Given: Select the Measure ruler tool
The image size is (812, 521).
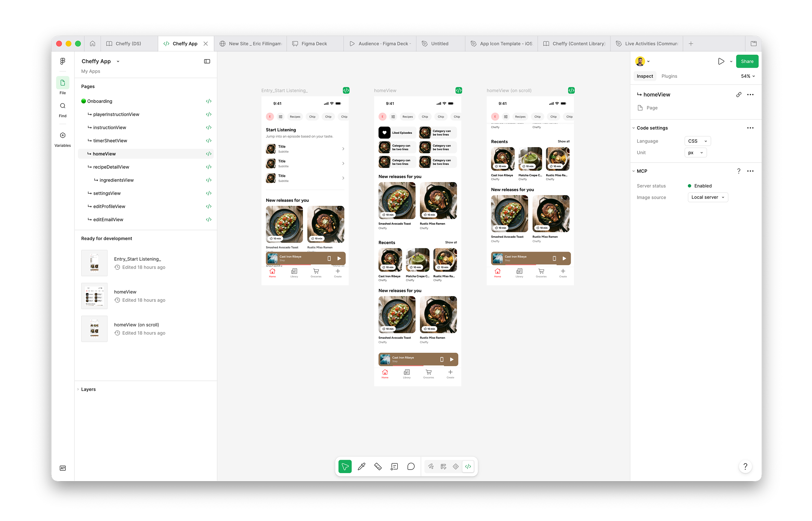Looking at the screenshot, I should point(378,467).
